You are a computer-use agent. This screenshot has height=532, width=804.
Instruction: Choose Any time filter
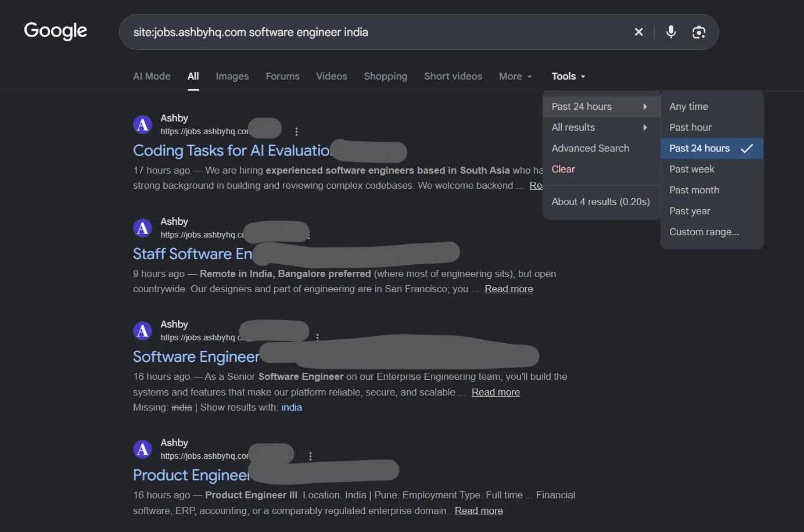click(712, 106)
